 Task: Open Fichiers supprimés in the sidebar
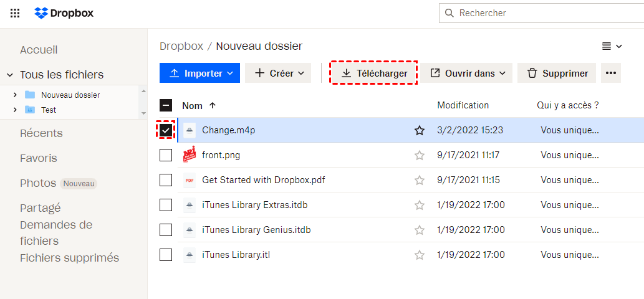(69, 257)
